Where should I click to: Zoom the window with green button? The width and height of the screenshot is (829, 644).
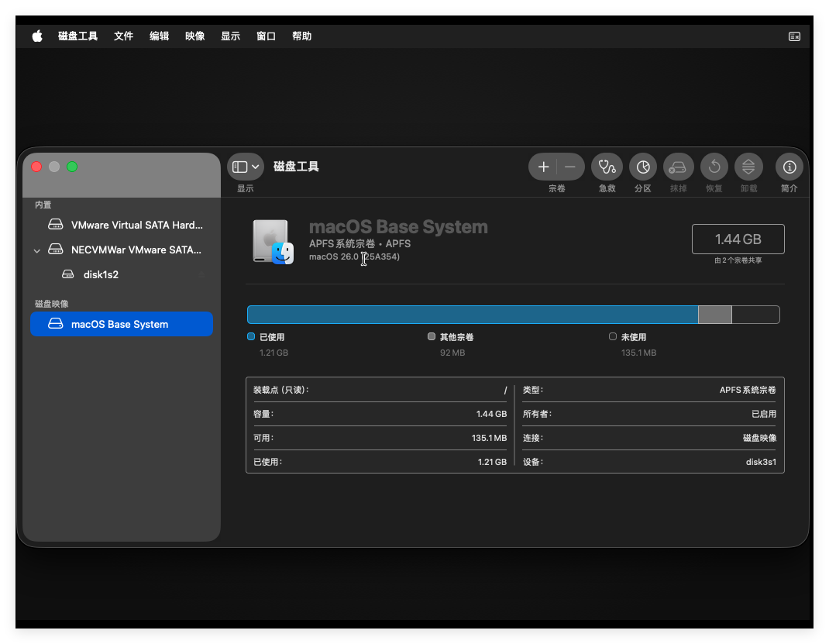pyautogui.click(x=72, y=167)
